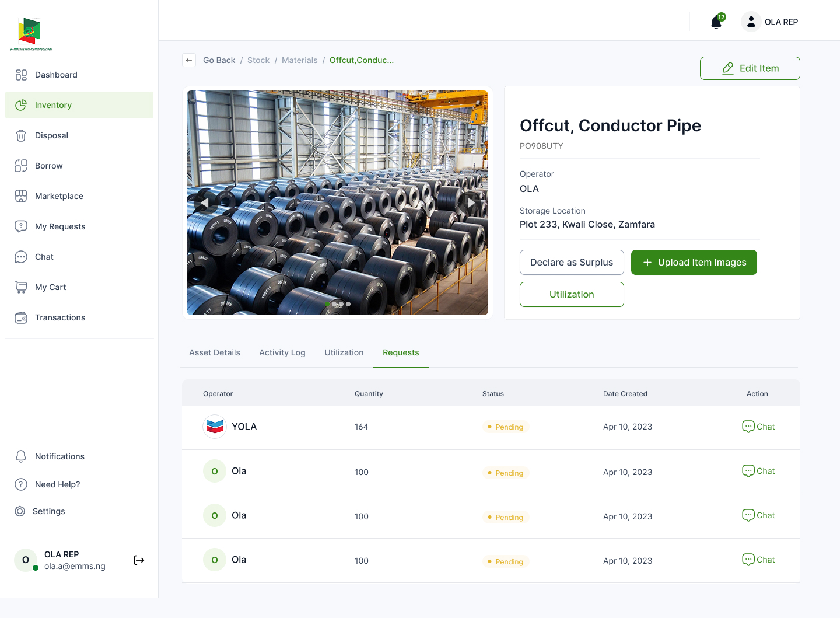Switch to the Activity Log tab
The height and width of the screenshot is (618, 840).
click(x=282, y=352)
